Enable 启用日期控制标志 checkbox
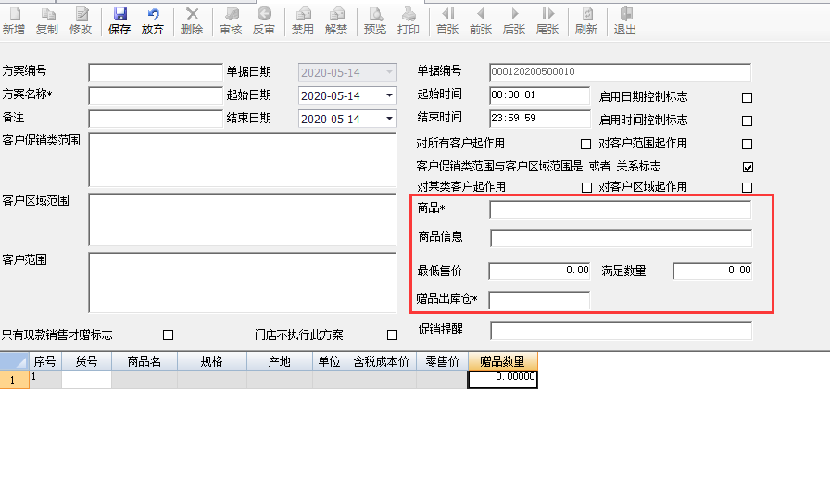830x504 pixels. [x=747, y=97]
